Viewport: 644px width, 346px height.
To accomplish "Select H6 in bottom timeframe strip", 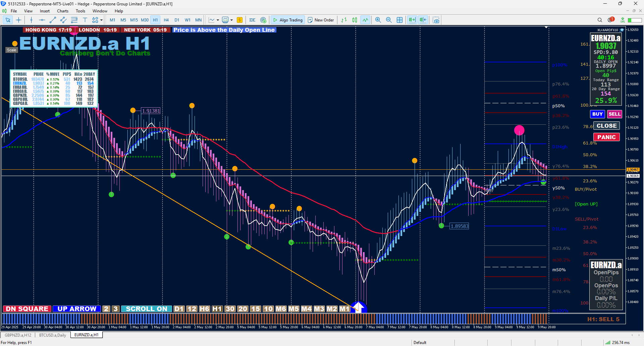I will click(204, 309).
